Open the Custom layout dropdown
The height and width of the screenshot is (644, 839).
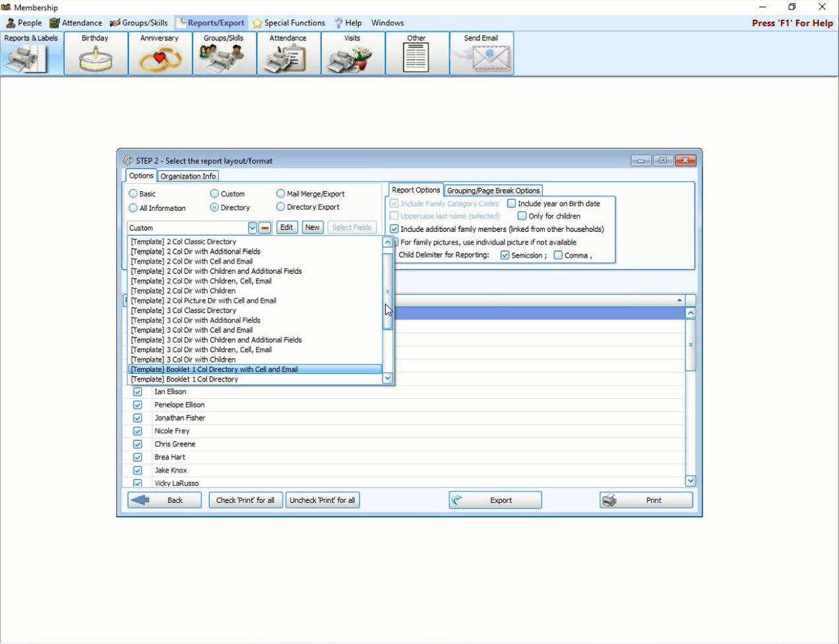tap(252, 227)
